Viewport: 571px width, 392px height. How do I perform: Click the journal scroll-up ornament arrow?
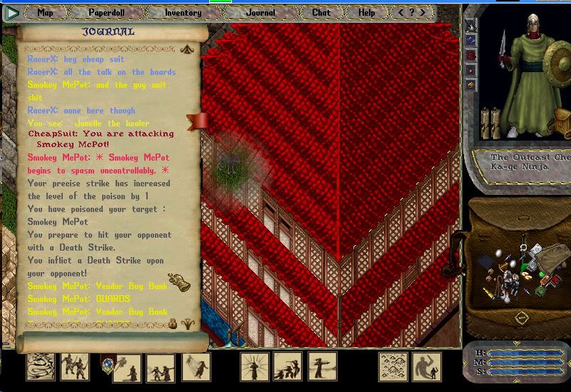[187, 49]
